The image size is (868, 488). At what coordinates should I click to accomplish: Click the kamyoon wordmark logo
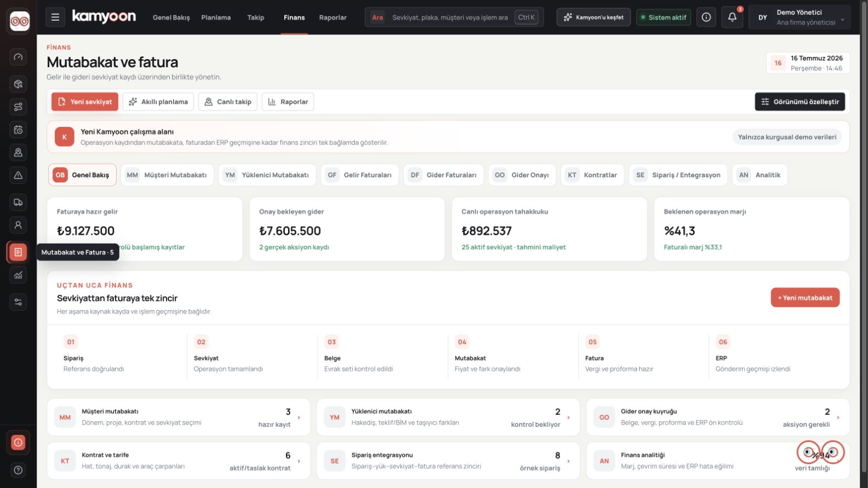(x=104, y=16)
